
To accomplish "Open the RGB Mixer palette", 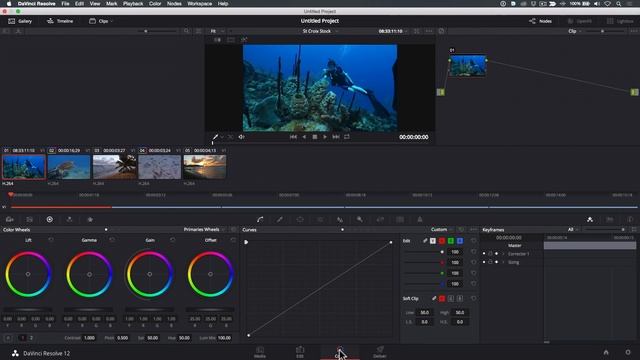I will pyautogui.click(x=69, y=220).
